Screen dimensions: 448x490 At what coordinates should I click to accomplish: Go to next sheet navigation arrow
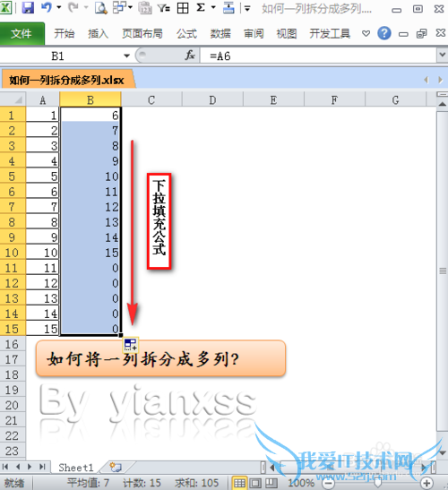(x=30, y=467)
